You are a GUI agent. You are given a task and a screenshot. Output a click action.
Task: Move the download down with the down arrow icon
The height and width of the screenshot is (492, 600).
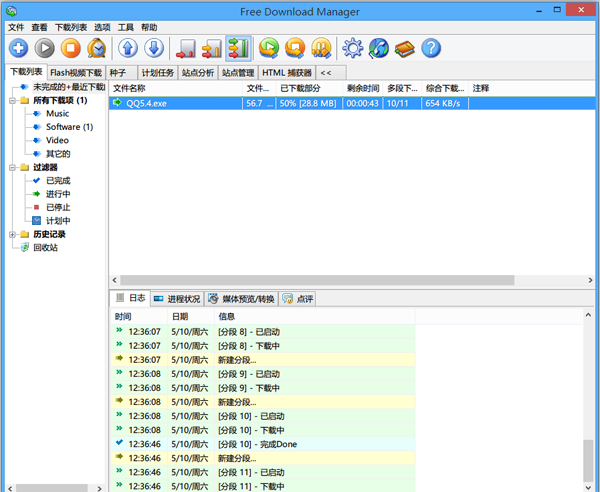coord(154,47)
